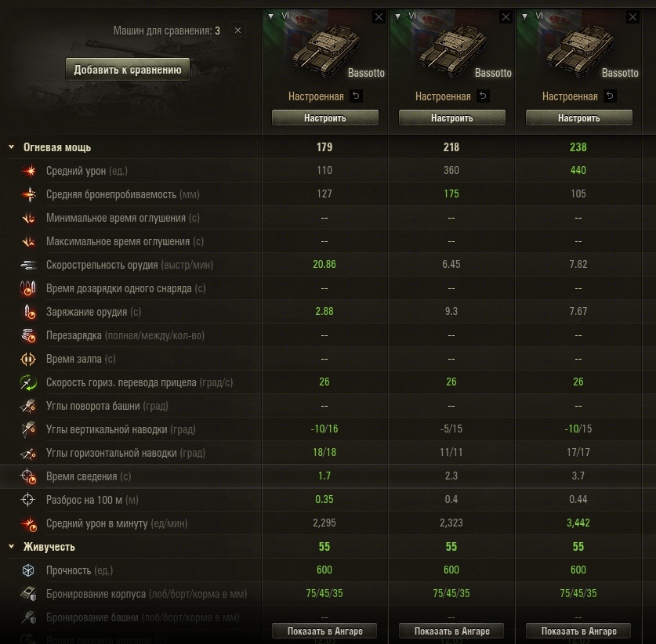Click the hit points cube icon

[x=28, y=570]
